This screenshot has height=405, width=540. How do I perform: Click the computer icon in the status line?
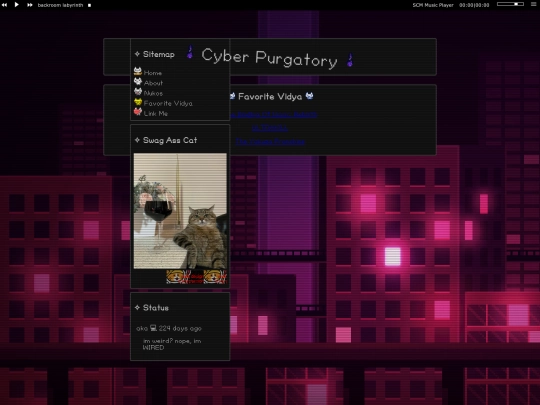pos(153,328)
